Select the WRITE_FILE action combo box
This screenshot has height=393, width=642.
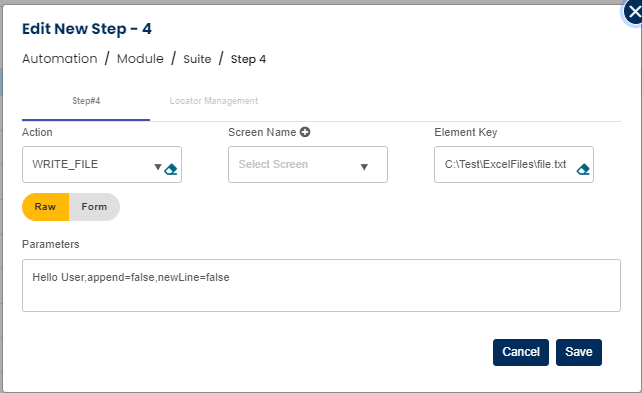point(102,165)
